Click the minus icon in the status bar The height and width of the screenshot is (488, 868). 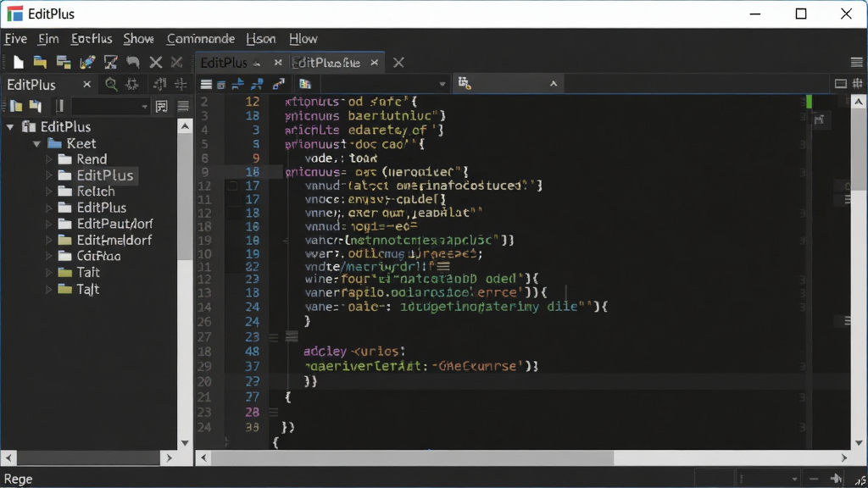[813, 480]
